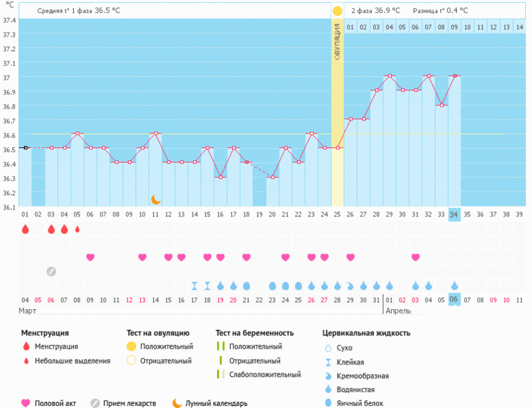This screenshot has width=532, height=408.
Task: Click the 'Прием лекарств' legend label
Action: [x=130, y=403]
